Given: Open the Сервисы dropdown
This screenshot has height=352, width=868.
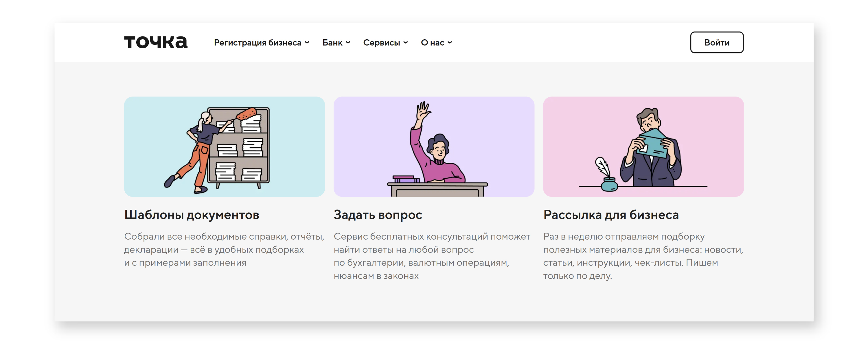Looking at the screenshot, I should (385, 43).
